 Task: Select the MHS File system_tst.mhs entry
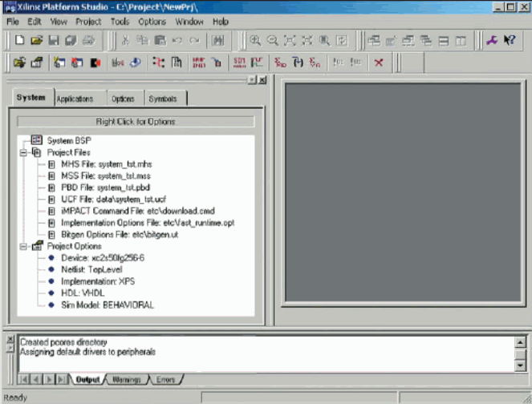[105, 164]
